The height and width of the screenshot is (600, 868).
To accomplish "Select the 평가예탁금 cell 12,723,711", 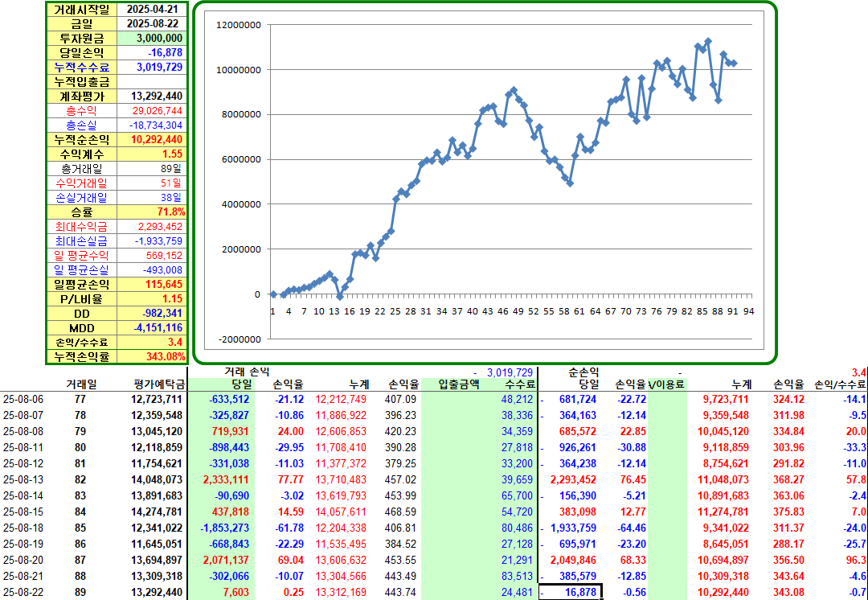I will pos(158,400).
